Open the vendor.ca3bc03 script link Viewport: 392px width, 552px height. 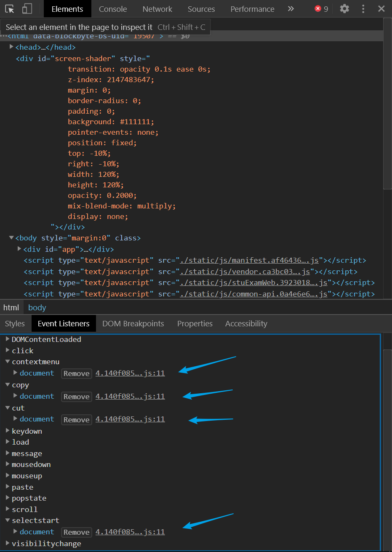245,272
